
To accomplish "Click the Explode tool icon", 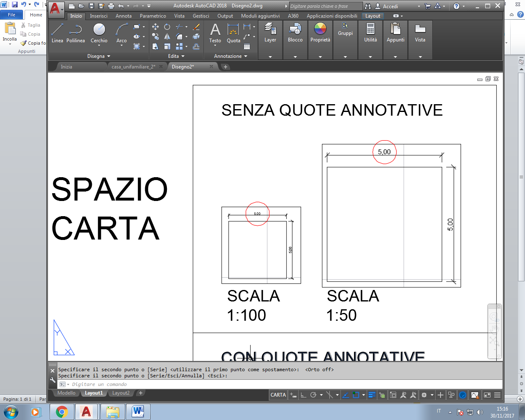I will 196,37.
